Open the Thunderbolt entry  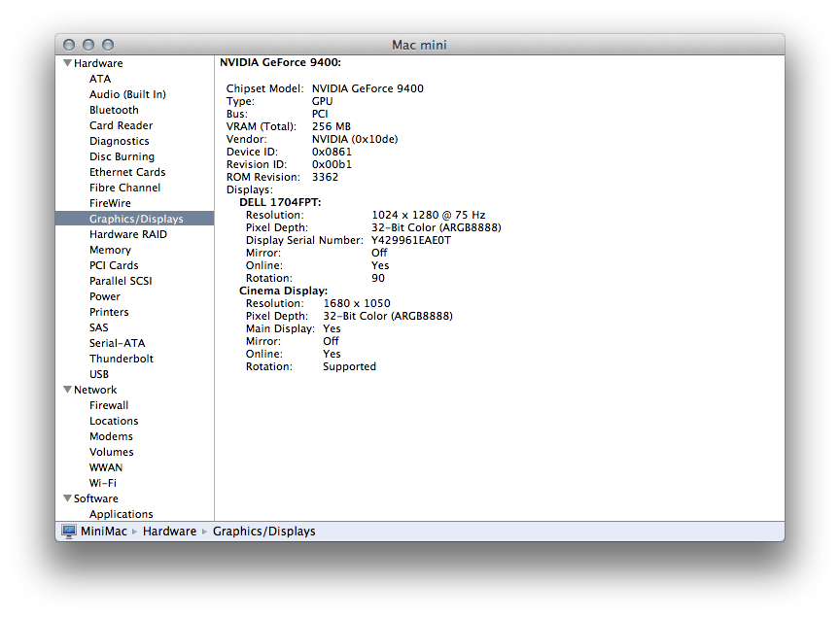coord(122,359)
